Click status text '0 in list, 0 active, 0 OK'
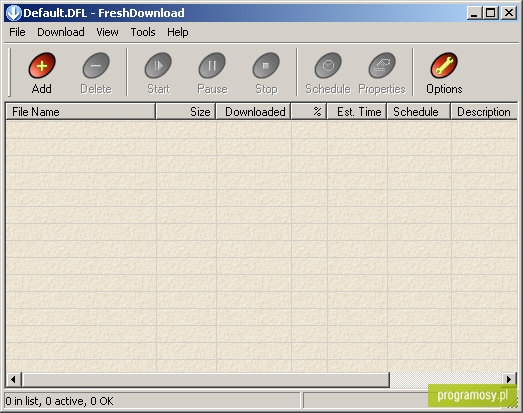Image resolution: width=523 pixels, height=413 pixels. [x=59, y=401]
